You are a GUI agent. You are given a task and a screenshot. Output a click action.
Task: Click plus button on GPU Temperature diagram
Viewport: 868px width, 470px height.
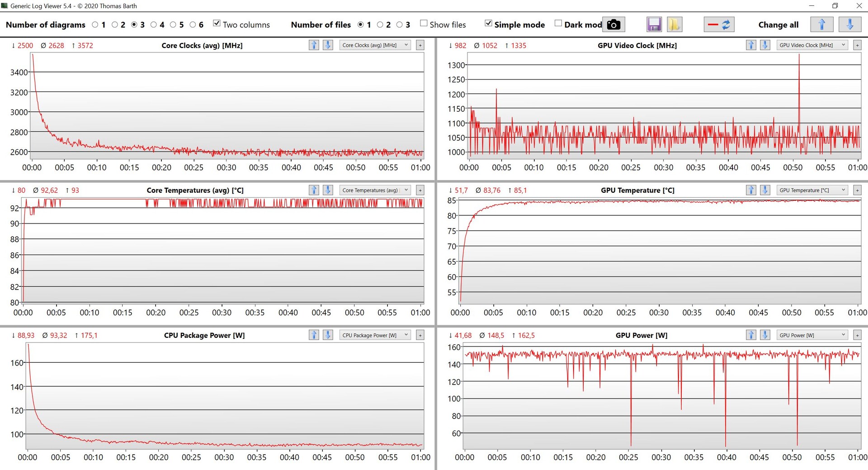pyautogui.click(x=857, y=190)
